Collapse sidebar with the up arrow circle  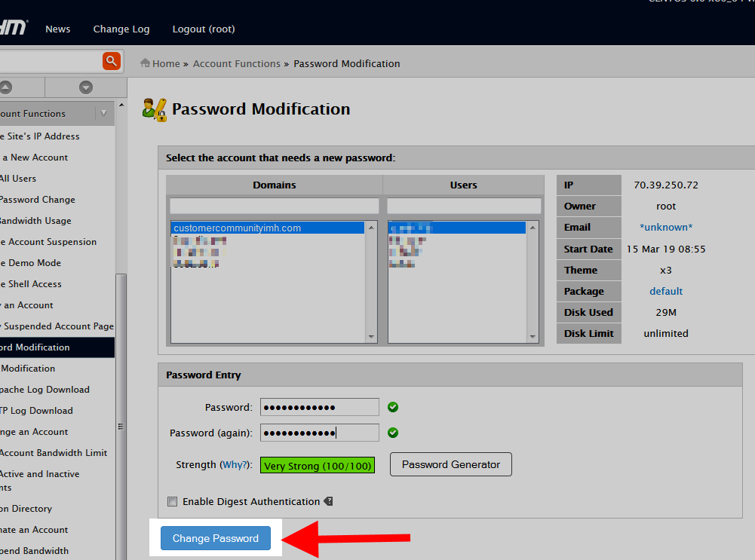tap(5, 87)
